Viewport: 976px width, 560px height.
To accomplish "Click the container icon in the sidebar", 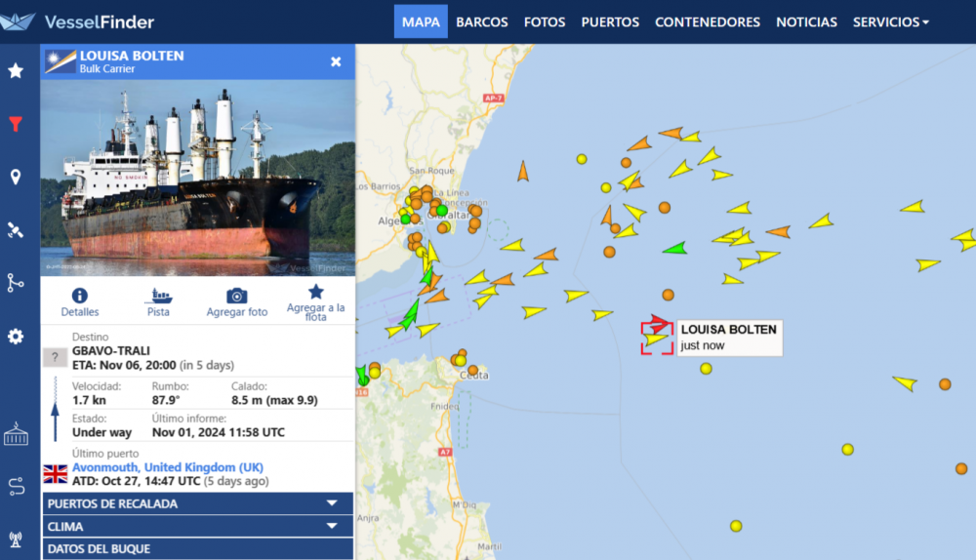I will point(16,434).
